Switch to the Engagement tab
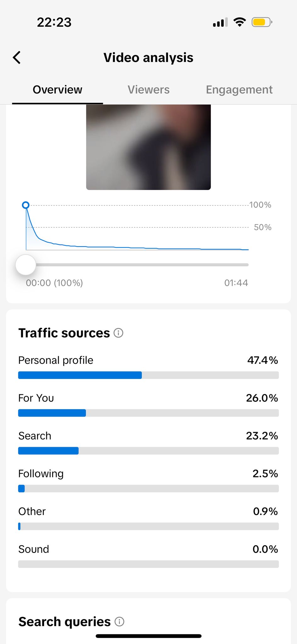Viewport: 297px width, 644px height. (x=239, y=90)
